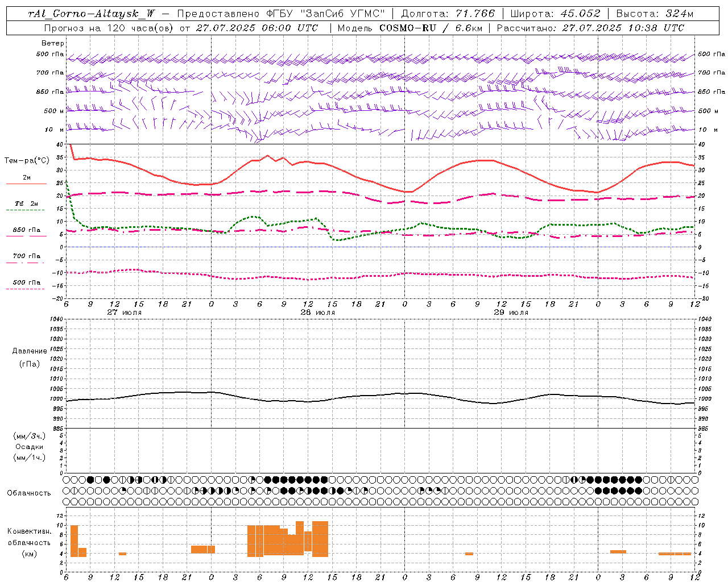Click the orange convective bar near 12 on 28 июля
Viewport: 728px width, 582px height.
(x=308, y=541)
